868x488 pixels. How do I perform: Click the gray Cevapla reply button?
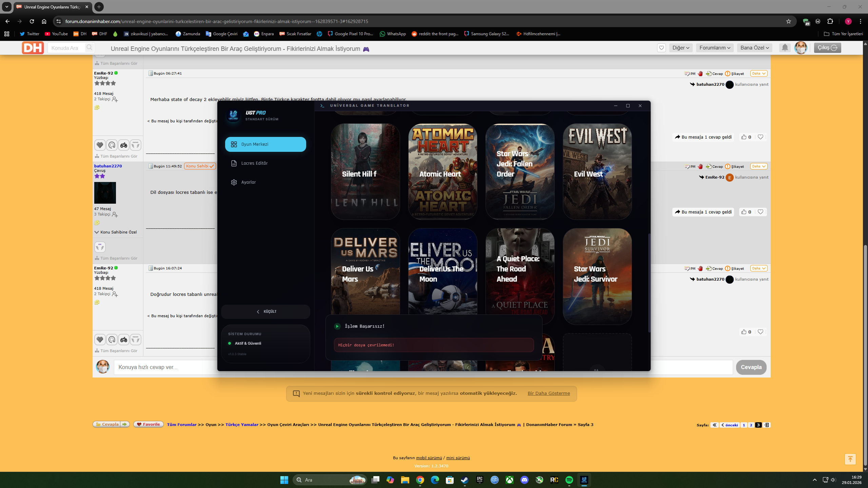pos(751,367)
